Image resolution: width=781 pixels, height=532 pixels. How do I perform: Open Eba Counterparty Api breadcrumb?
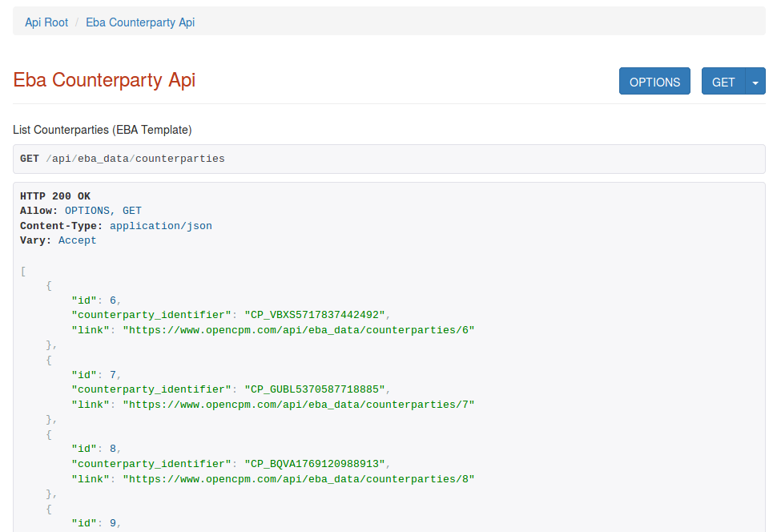click(x=140, y=22)
